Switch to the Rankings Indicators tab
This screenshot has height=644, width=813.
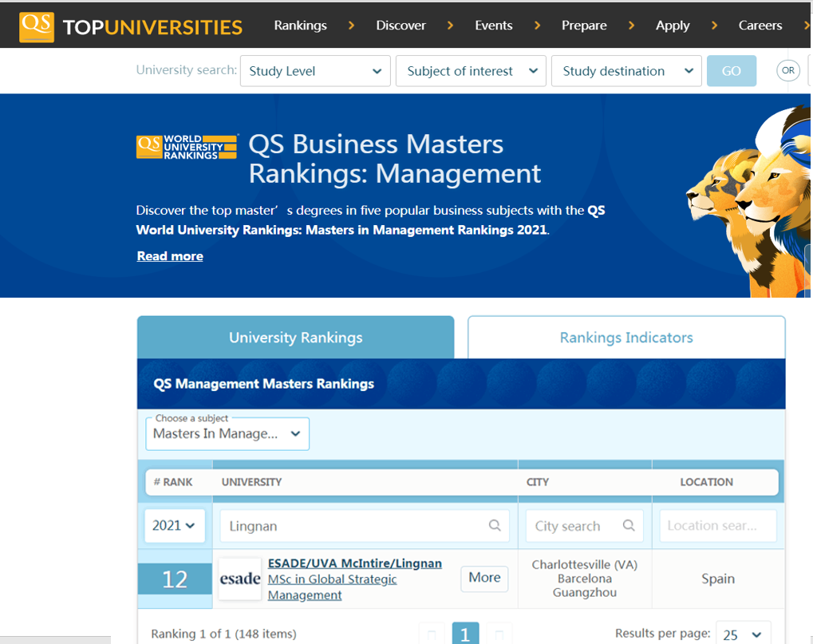coord(626,338)
